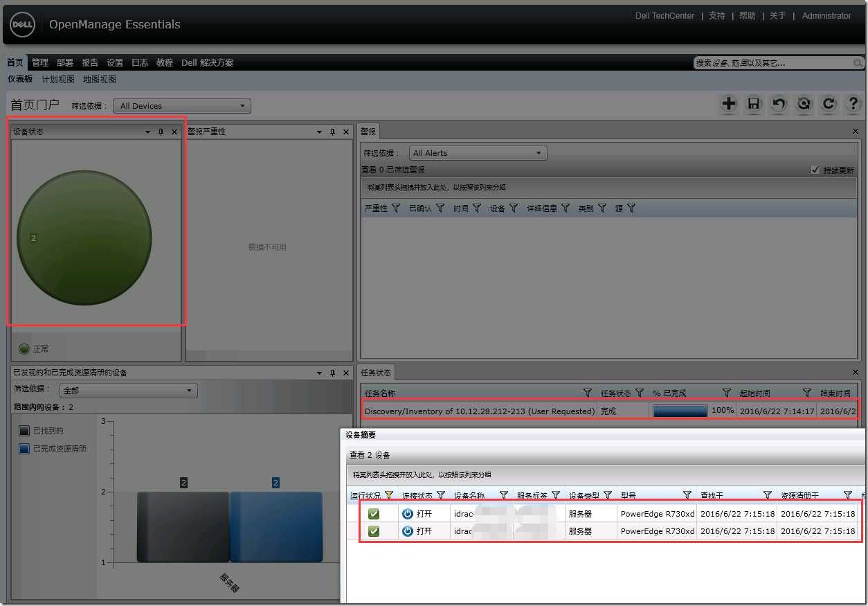Click the green 正常 legend indicator
The height and width of the screenshot is (606, 868).
pos(24,349)
